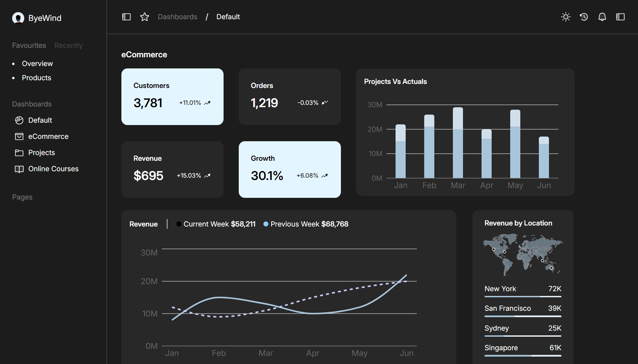The width and height of the screenshot is (638, 364).
Task: Toggle the left sidebar collapse icon
Action: (x=126, y=17)
